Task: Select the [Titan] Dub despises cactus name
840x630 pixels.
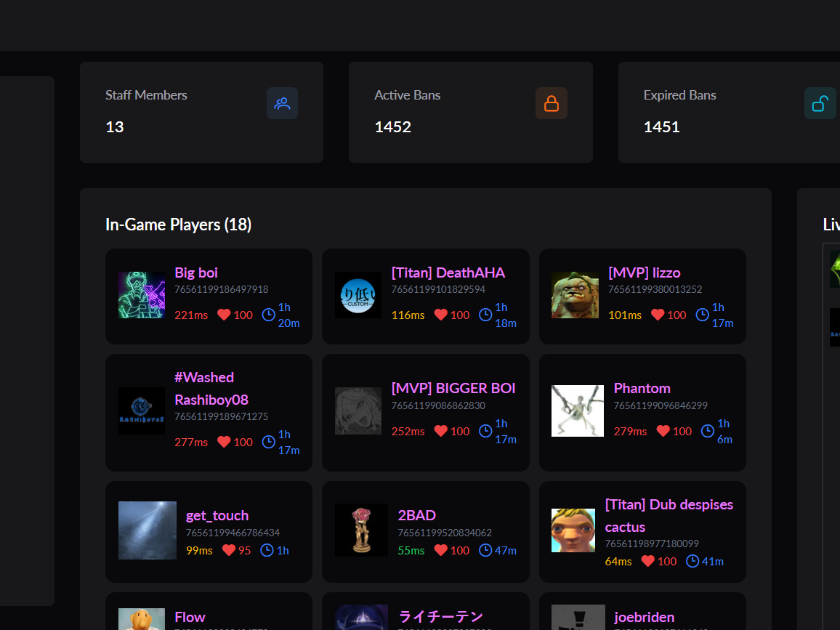Action: coord(669,516)
